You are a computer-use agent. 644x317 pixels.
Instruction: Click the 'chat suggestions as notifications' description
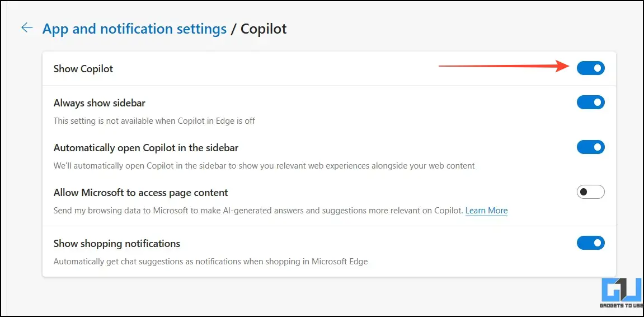(211, 262)
